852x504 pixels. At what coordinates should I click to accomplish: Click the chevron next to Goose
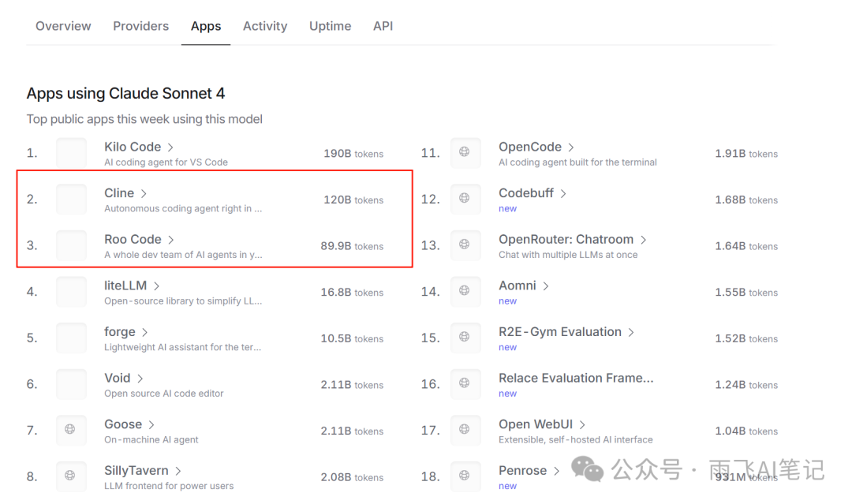(x=151, y=424)
